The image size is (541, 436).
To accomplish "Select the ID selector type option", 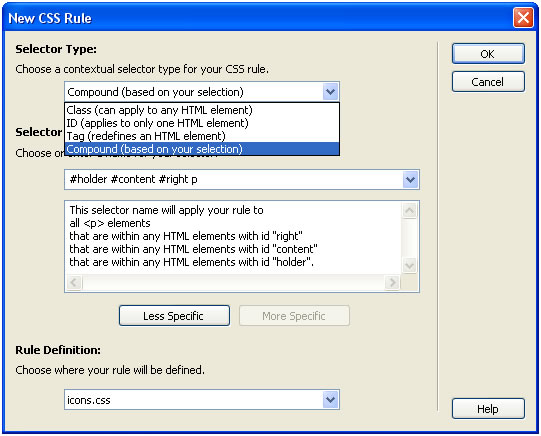I will 202,123.
